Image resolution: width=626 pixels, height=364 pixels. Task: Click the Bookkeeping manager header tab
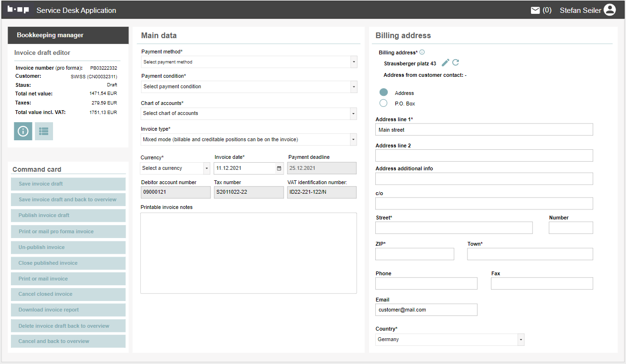(x=68, y=35)
